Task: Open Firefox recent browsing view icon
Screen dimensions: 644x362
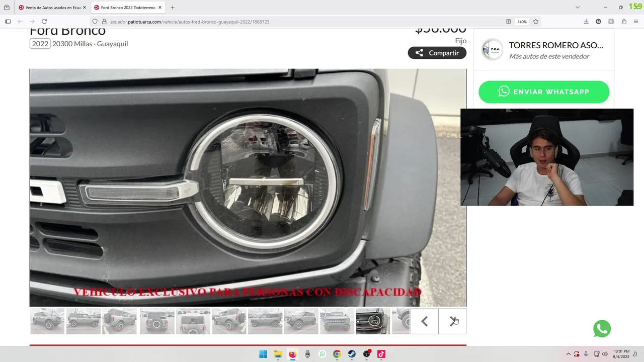Action: click(7, 8)
